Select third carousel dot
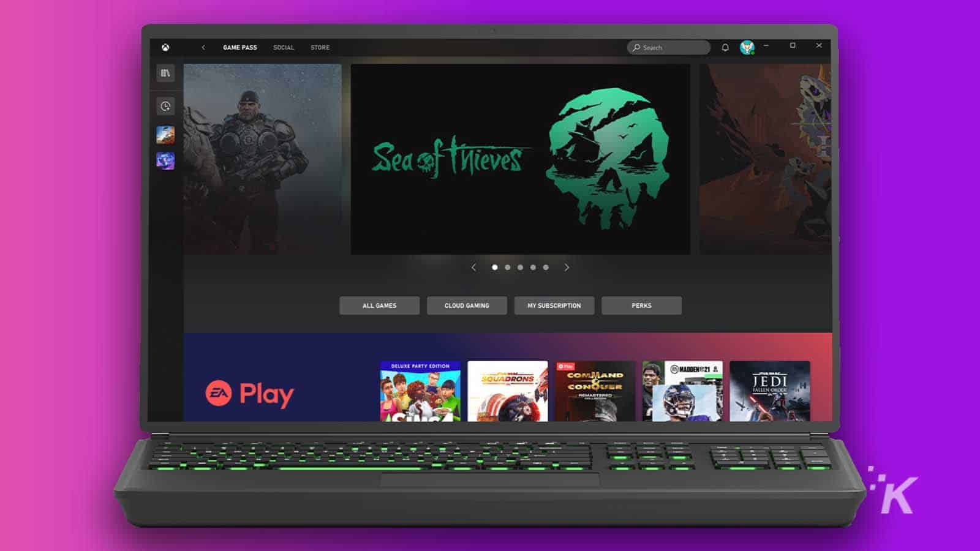This screenshot has height=551, width=980. (x=520, y=268)
